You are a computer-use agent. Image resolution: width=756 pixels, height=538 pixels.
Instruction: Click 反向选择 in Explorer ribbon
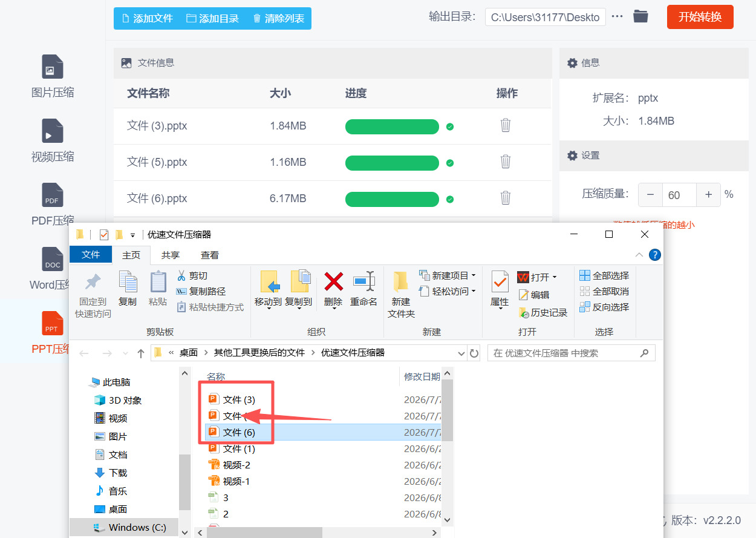point(604,307)
